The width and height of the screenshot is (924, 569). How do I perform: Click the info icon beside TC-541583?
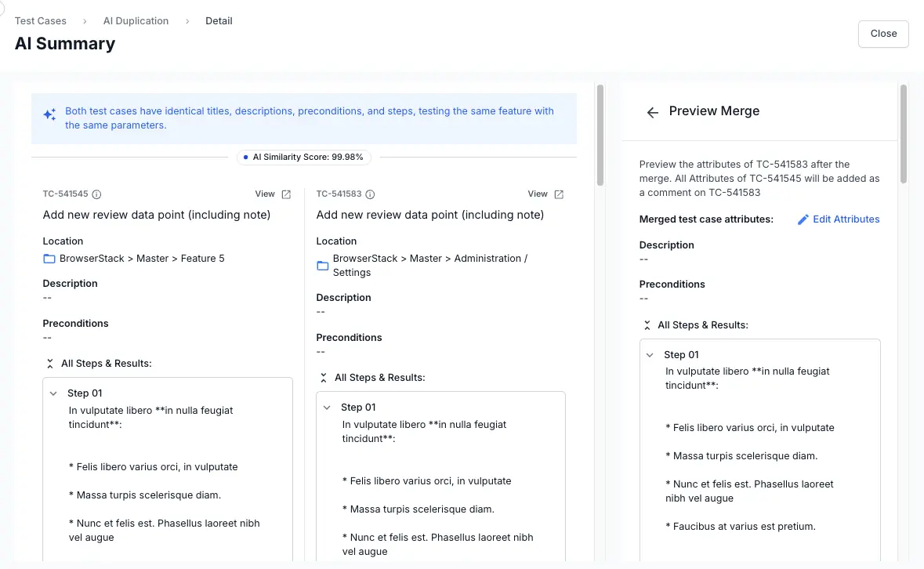click(x=370, y=194)
